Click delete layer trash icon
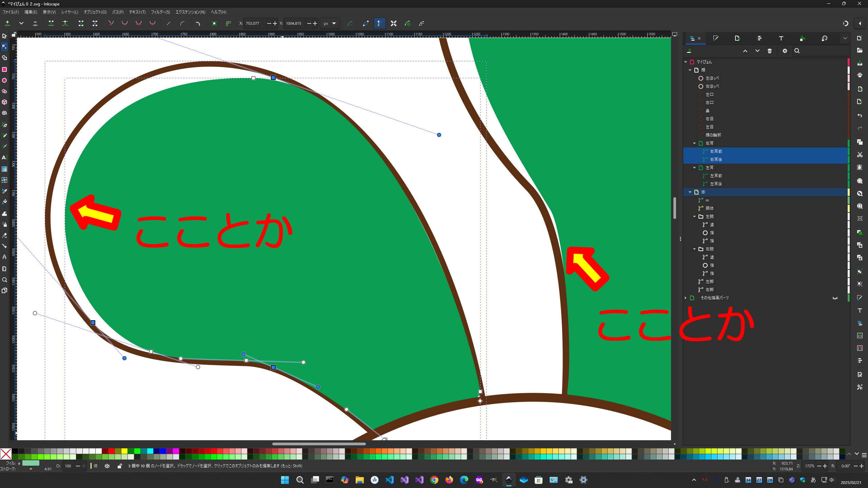 point(770,51)
